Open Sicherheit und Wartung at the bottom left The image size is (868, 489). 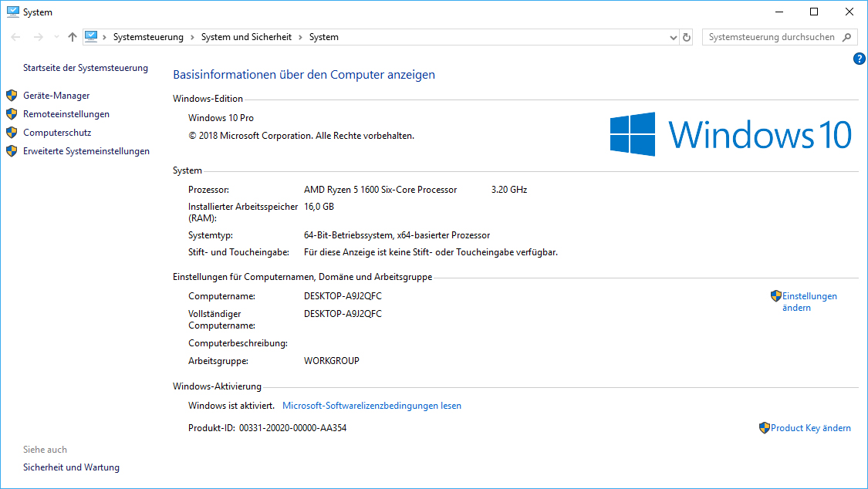(x=70, y=467)
